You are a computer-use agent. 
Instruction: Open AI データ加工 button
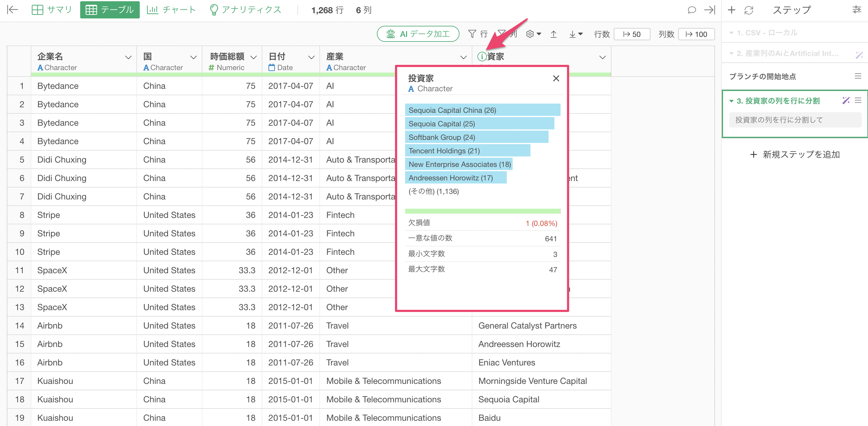(x=418, y=34)
